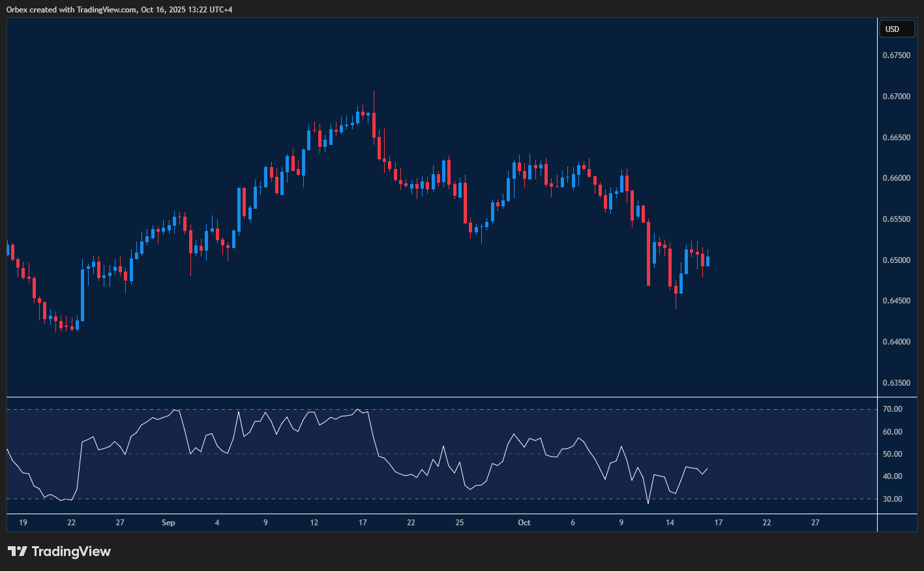Click the 0.67500 price scale label

(x=896, y=55)
